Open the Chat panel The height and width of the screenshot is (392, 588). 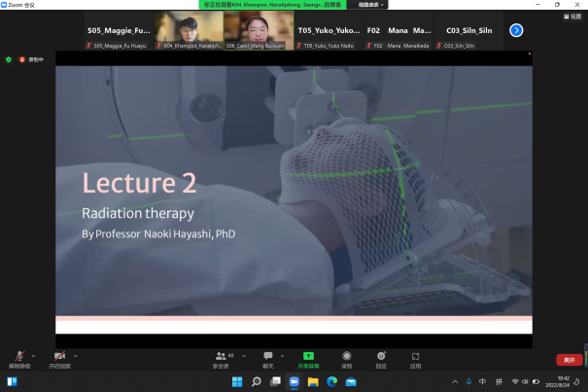pyautogui.click(x=268, y=358)
